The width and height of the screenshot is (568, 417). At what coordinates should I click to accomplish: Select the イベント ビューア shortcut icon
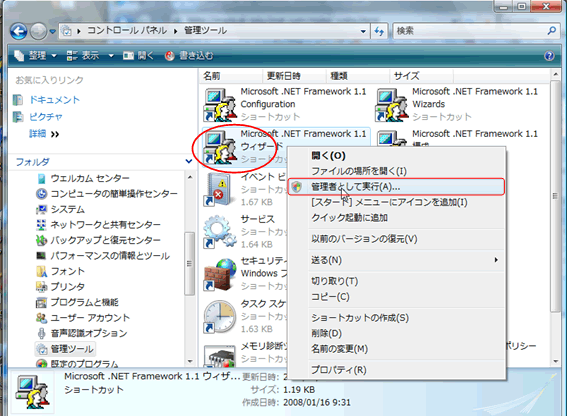coord(217,189)
